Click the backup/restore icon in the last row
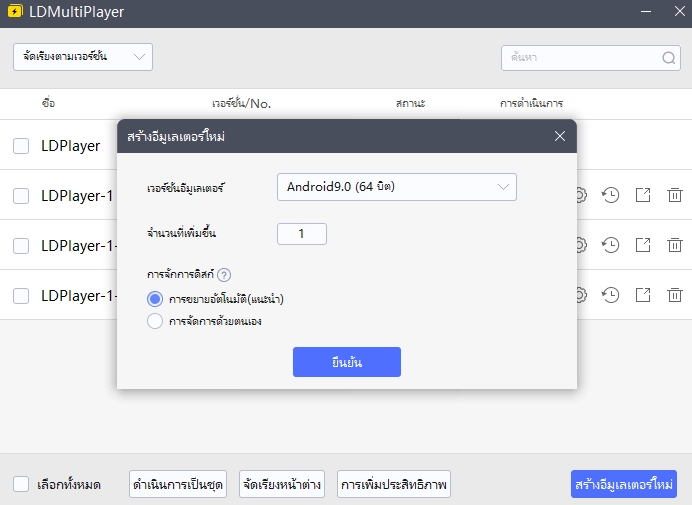Viewport: 692px width, 505px height. pyautogui.click(x=610, y=295)
